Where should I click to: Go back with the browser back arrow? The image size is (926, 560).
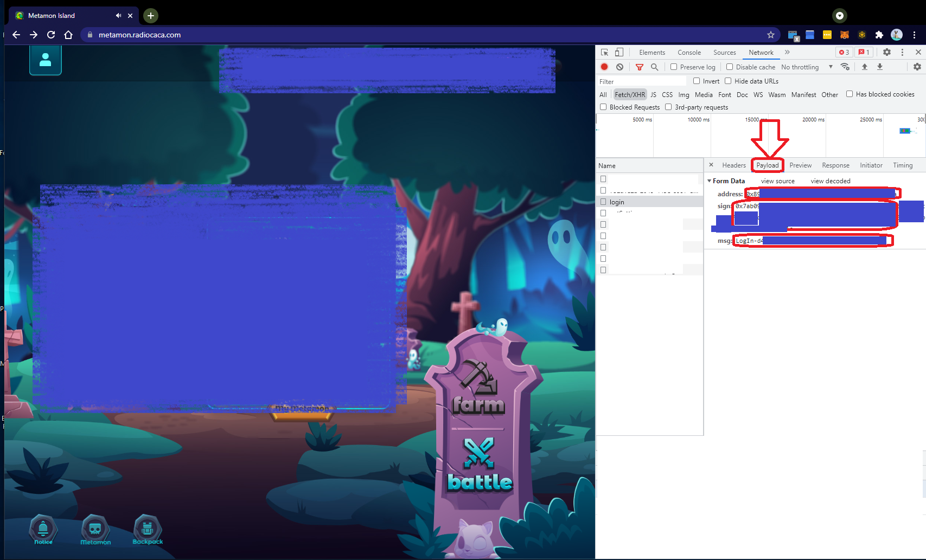16,35
